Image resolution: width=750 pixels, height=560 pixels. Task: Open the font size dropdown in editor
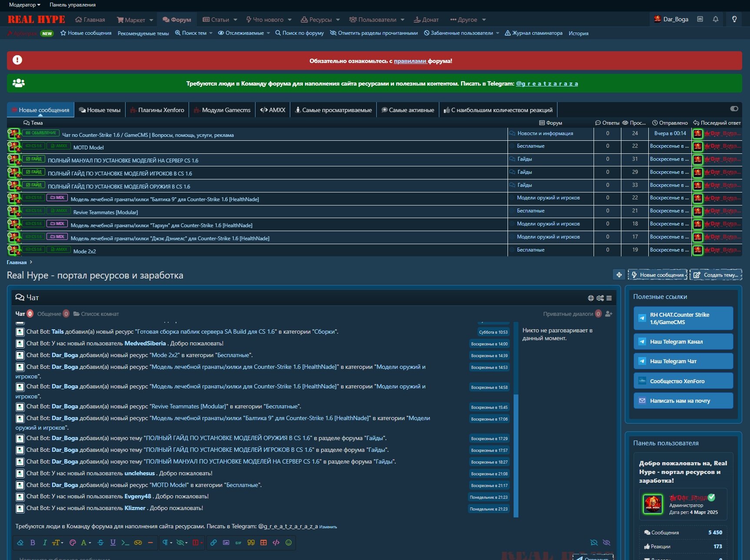pyautogui.click(x=57, y=543)
